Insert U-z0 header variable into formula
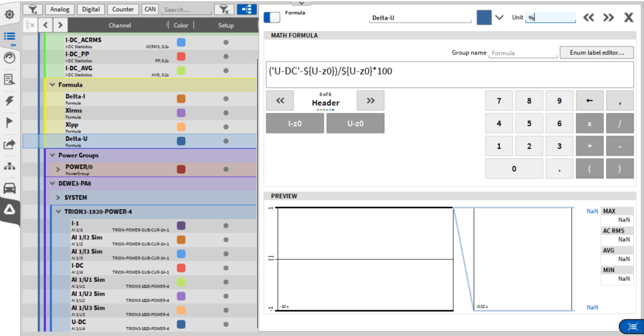Screen dimensions: 644x336 [355, 123]
